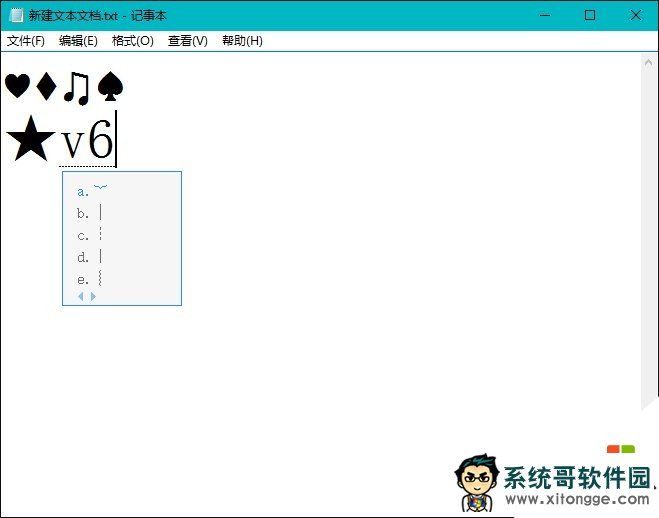Click the spade symbol in the text
Viewport: 659px width, 518px height.
point(110,86)
